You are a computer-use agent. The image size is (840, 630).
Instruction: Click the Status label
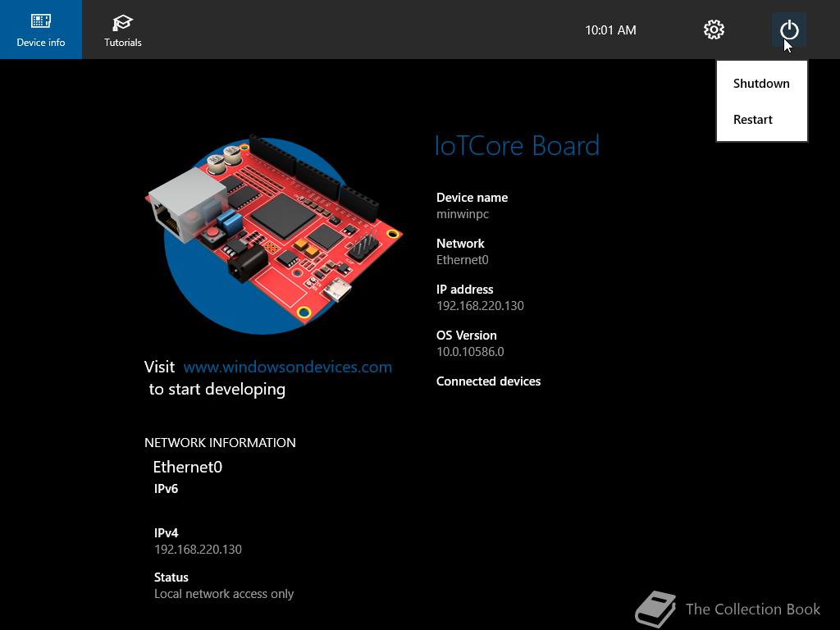point(171,577)
